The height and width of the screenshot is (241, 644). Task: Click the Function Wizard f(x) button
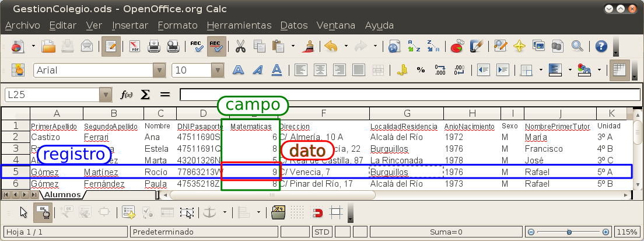coord(127,95)
